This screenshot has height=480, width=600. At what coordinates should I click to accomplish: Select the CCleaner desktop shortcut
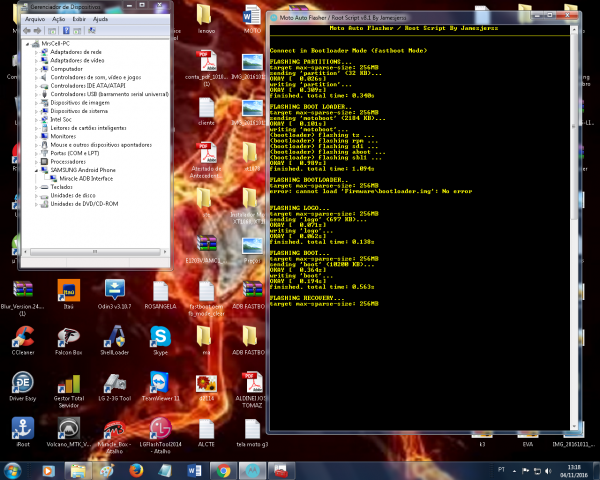pyautogui.click(x=23, y=340)
